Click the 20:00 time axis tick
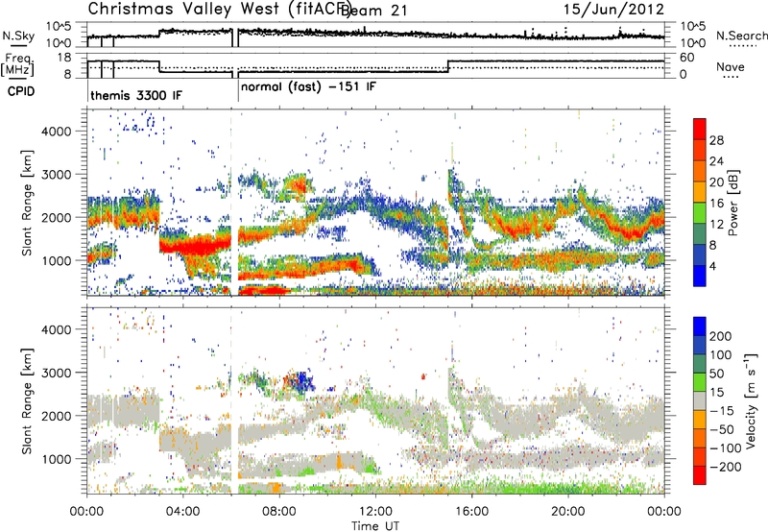The width and height of the screenshot is (768, 532). pyautogui.click(x=567, y=511)
